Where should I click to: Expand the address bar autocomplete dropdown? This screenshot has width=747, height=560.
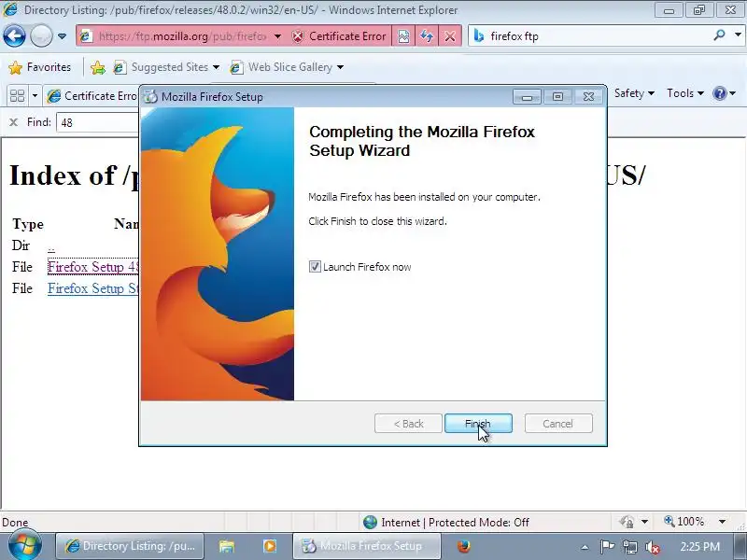pyautogui.click(x=277, y=36)
